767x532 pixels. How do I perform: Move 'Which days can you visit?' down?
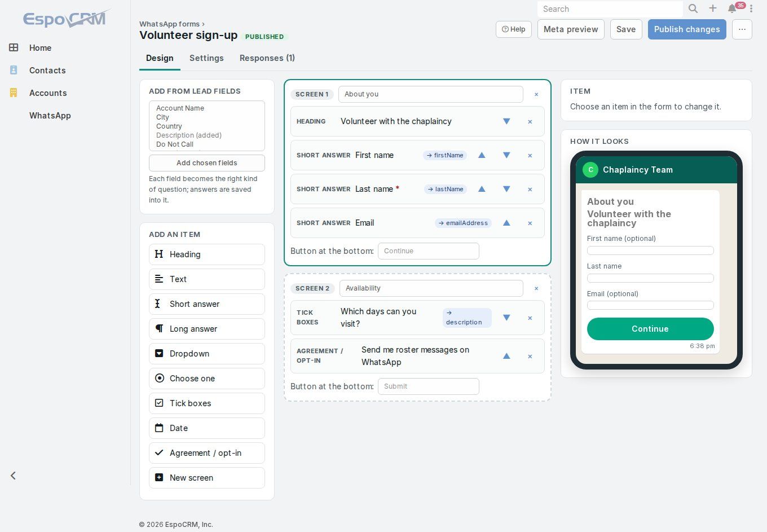pos(506,318)
